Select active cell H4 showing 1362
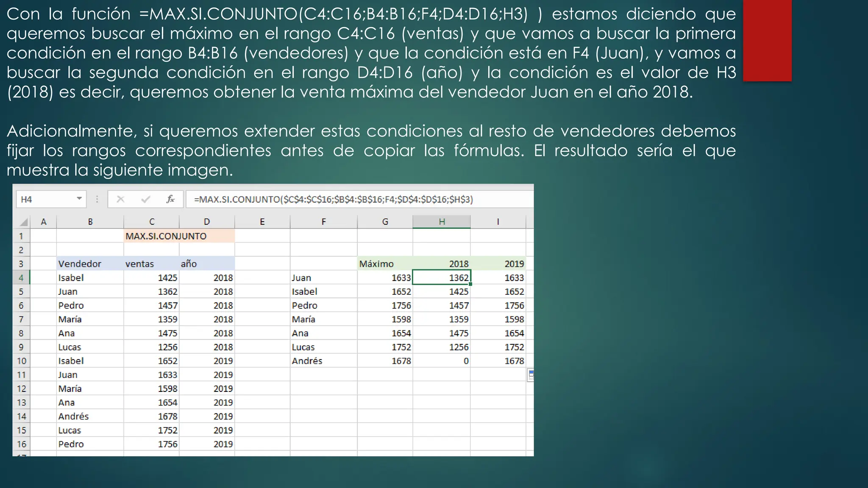This screenshot has height=488, width=868. click(442, 277)
